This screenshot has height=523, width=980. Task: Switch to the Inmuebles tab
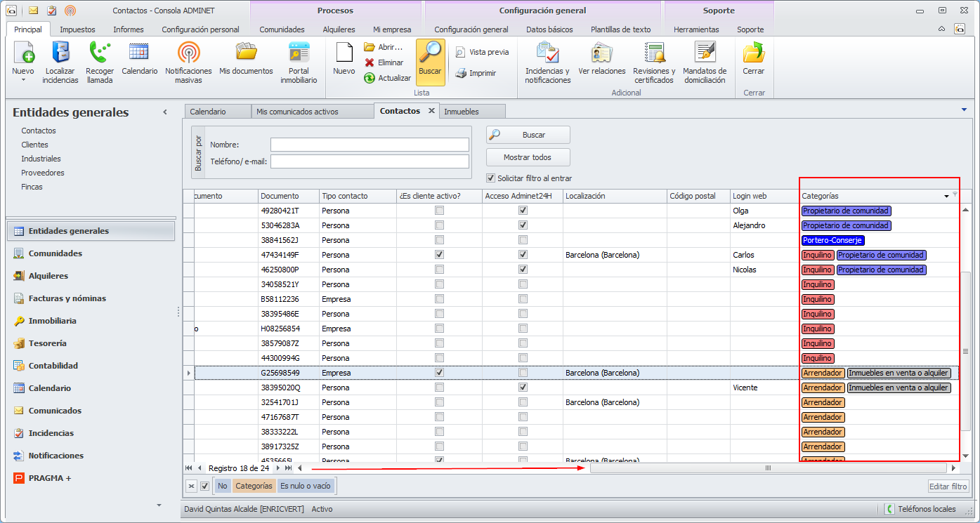[462, 112]
